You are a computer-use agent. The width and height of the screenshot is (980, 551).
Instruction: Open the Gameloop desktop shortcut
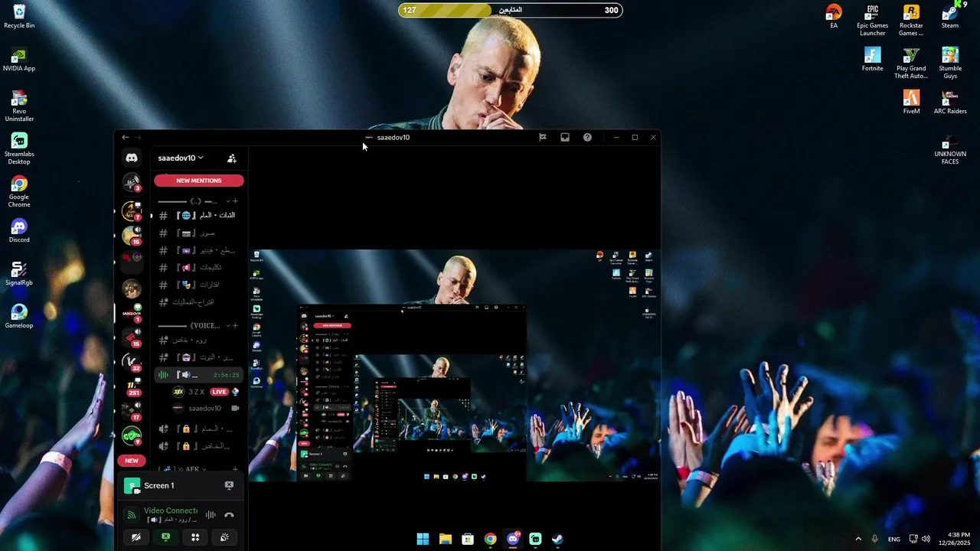tap(19, 316)
